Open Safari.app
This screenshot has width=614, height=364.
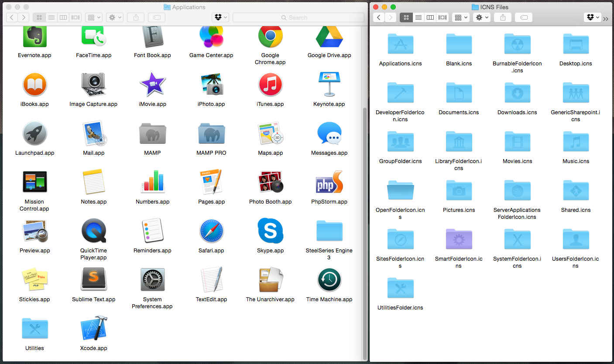tap(211, 231)
